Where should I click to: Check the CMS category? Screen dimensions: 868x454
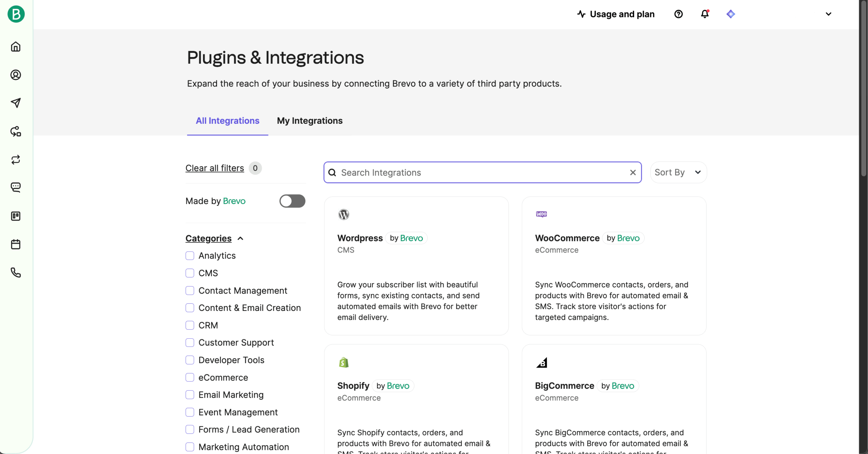click(x=190, y=273)
